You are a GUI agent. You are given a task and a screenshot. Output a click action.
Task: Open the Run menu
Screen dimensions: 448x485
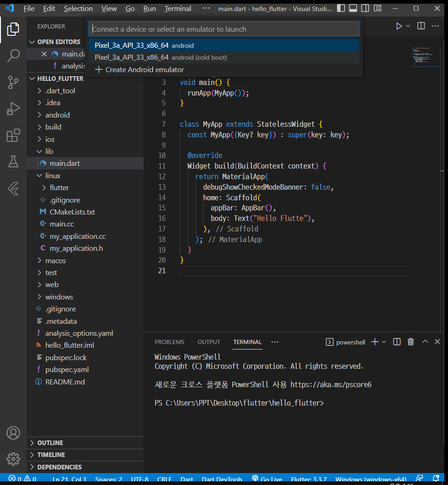coord(150,9)
